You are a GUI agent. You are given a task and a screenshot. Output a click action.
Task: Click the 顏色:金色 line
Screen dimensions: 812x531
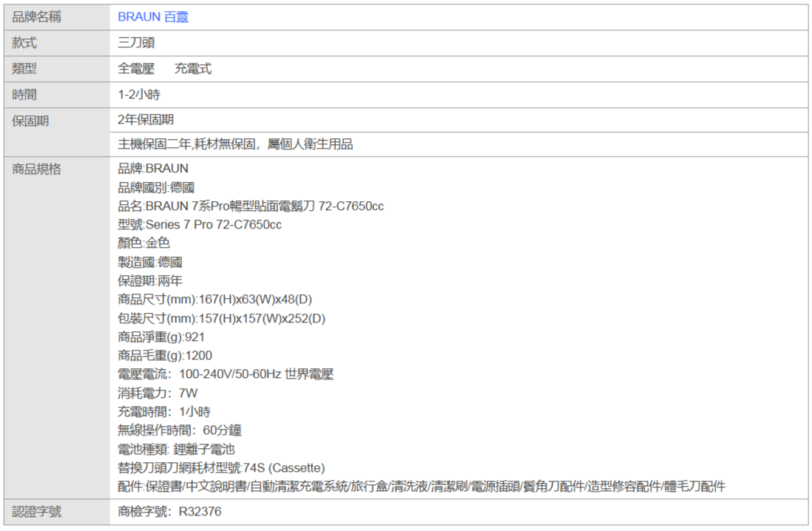click(x=143, y=243)
